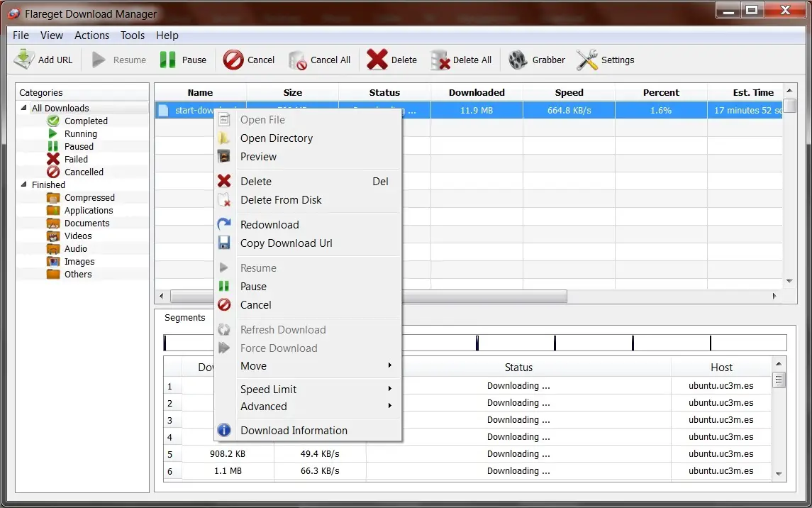Choose Copy Download Url entry

pyautogui.click(x=308, y=243)
